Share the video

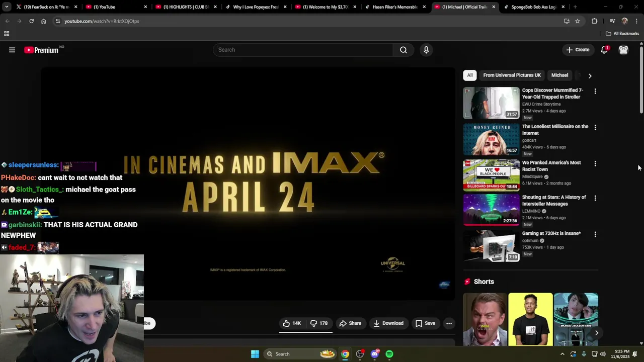pyautogui.click(x=350, y=323)
